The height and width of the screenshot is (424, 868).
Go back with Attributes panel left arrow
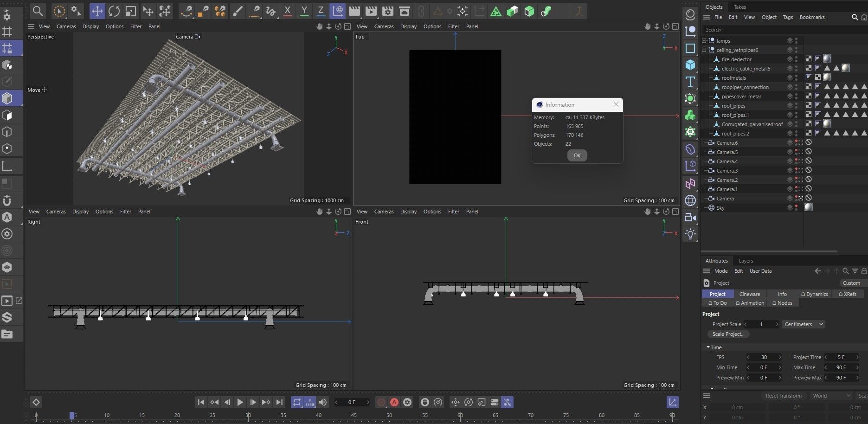[x=817, y=271]
